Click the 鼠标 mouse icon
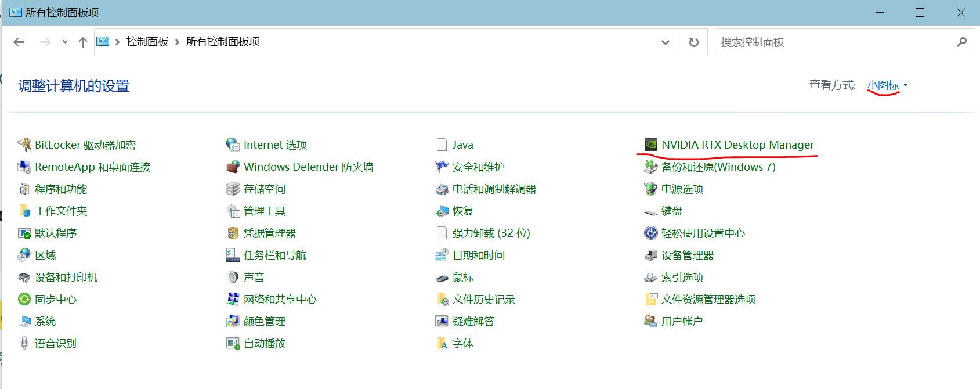 (442, 277)
